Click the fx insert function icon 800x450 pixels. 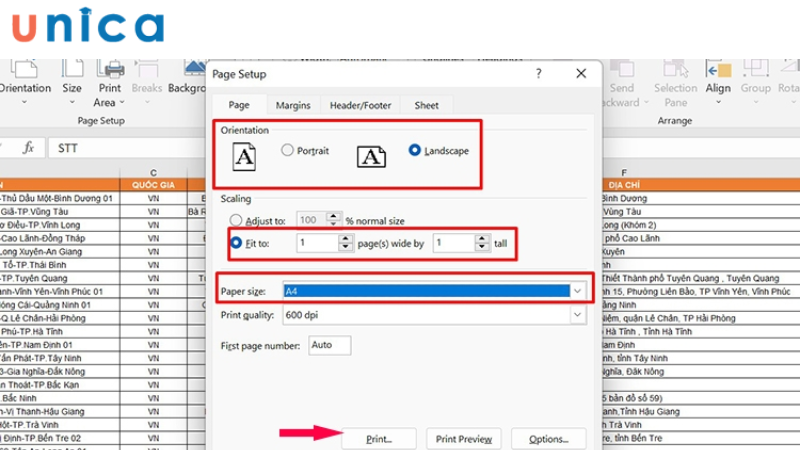pyautogui.click(x=28, y=148)
